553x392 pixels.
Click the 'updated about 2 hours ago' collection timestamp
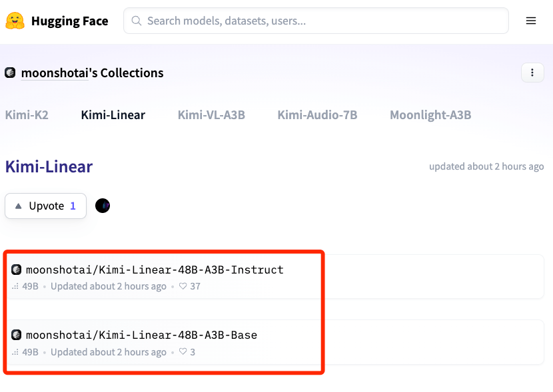[x=486, y=166]
